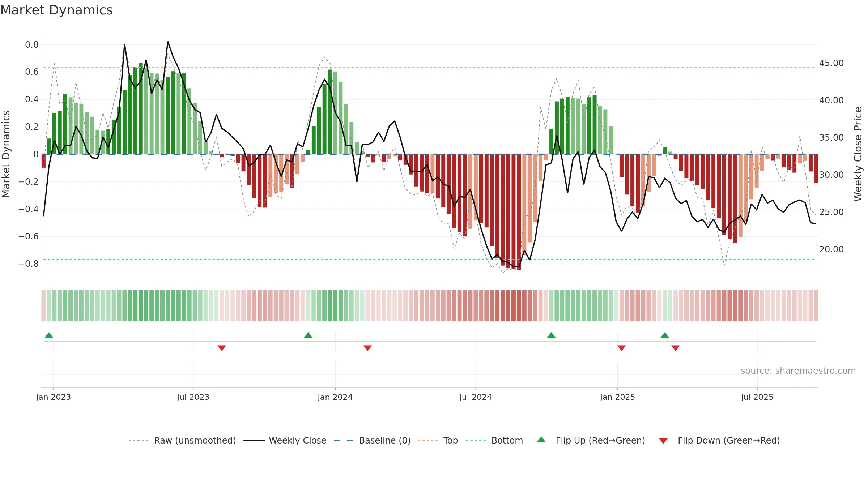This screenshot has width=868, height=488.
Task: Click the deepest red bar below −0.8
Action: [519, 212]
